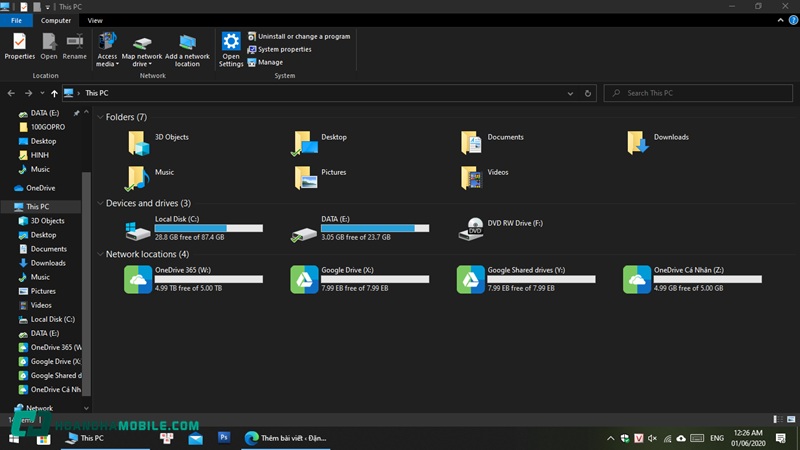Viewport: 800px width, 450px height.
Task: Click System properties in ribbon
Action: click(284, 49)
